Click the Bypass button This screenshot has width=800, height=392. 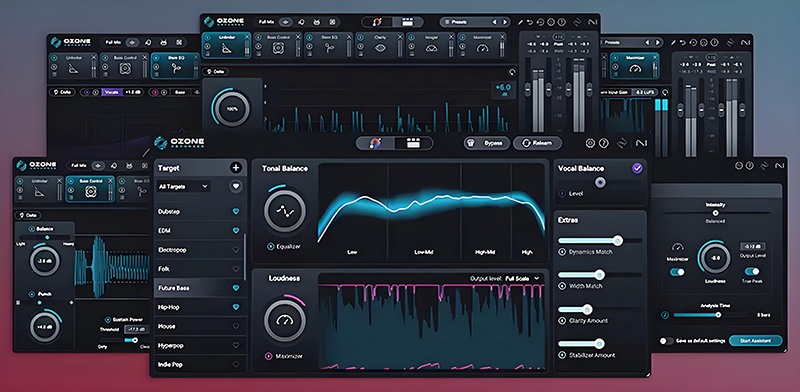(x=487, y=143)
